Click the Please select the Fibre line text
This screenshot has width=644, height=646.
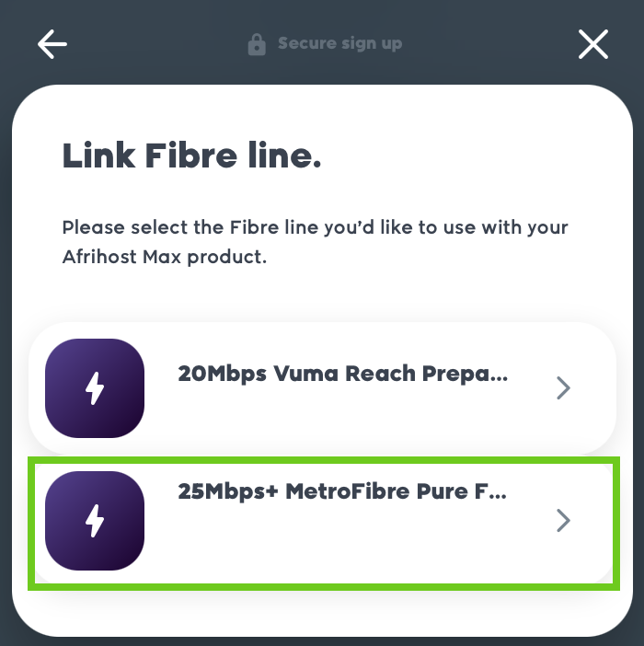tap(315, 227)
